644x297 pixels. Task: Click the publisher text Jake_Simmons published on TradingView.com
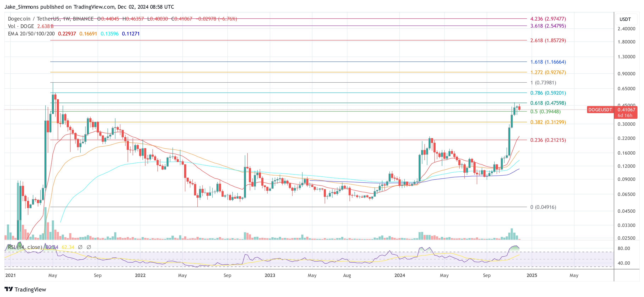59,7
